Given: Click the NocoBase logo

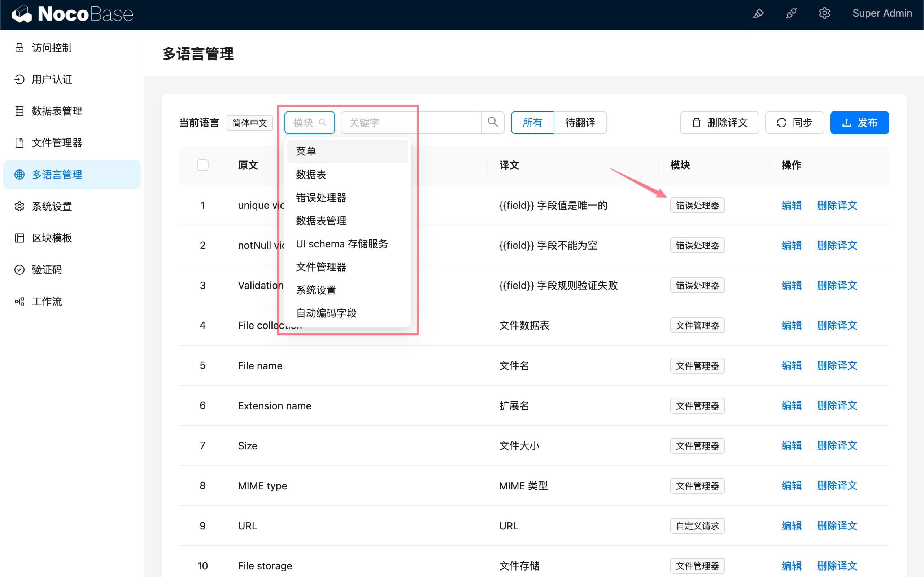Looking at the screenshot, I should point(72,14).
